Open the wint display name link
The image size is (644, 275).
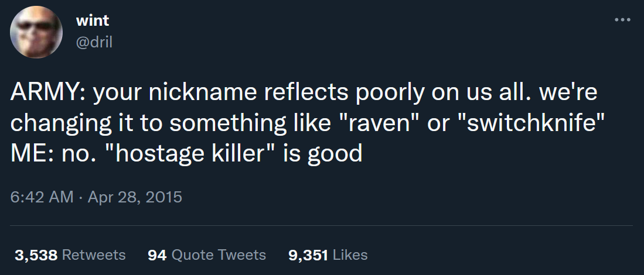point(93,20)
